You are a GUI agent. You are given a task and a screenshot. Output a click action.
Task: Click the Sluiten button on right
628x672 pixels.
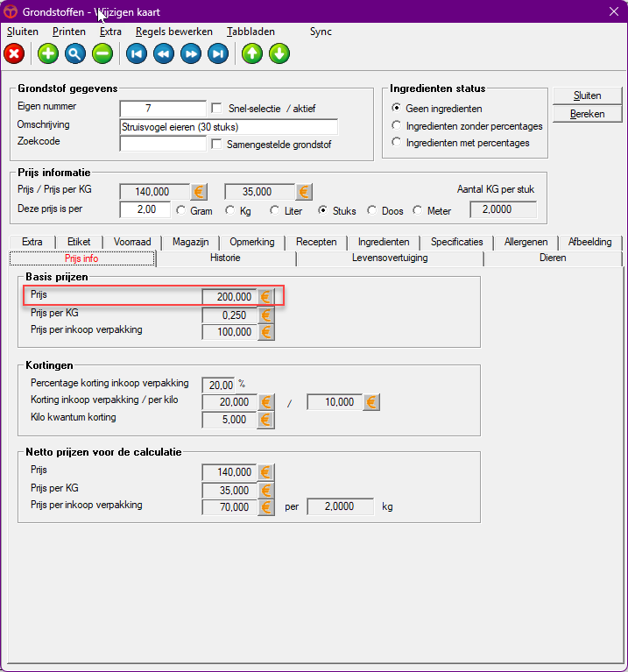pyautogui.click(x=588, y=95)
